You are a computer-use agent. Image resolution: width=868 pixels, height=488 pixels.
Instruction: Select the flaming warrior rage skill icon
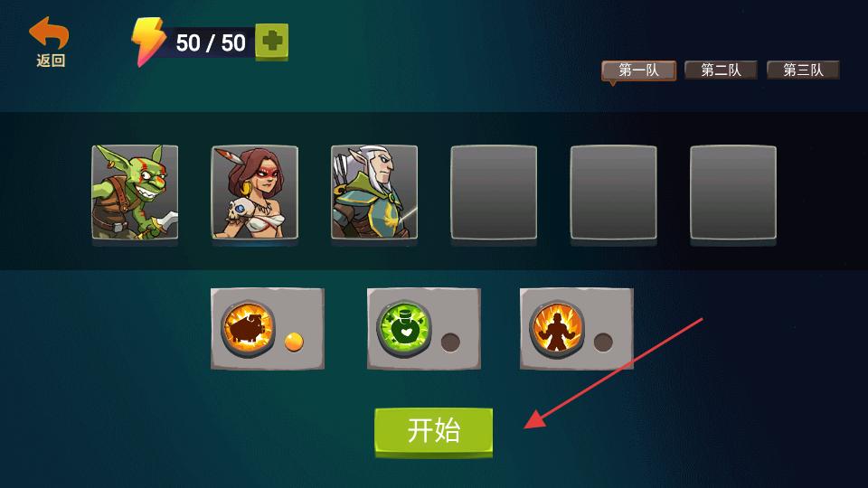pyautogui.click(x=557, y=327)
